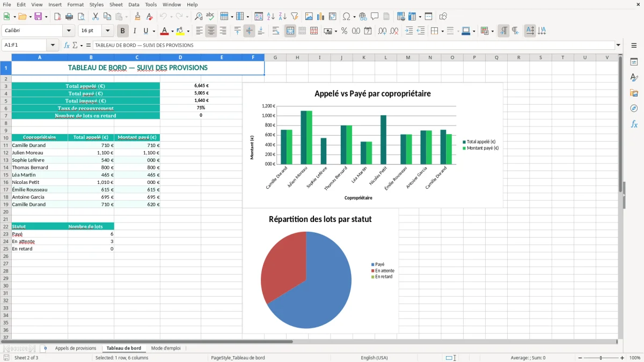The width and height of the screenshot is (644, 362).
Task: Toggle Italic formatting
Action: coord(135,31)
